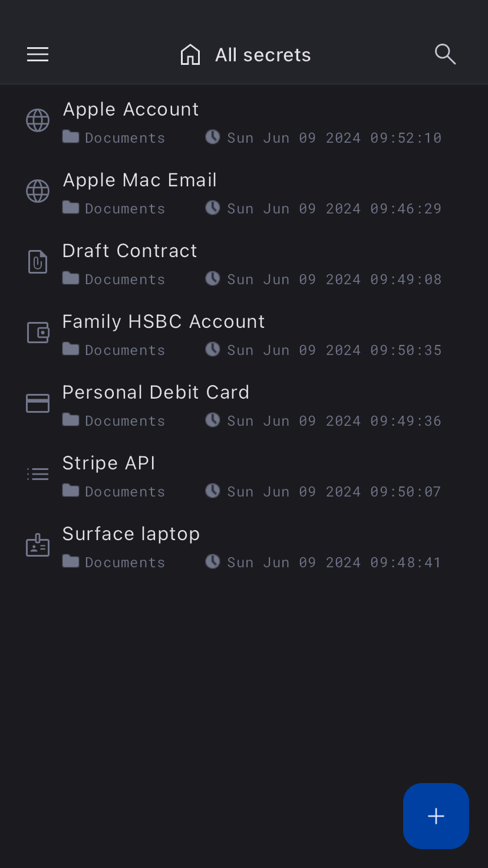Click the globe icon for Apple Mac Email

coord(38,192)
